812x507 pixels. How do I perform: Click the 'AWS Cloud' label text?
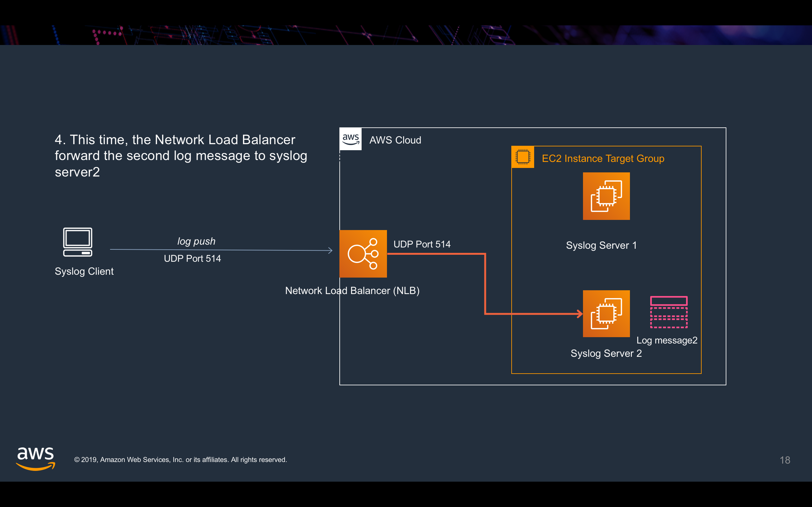click(395, 140)
